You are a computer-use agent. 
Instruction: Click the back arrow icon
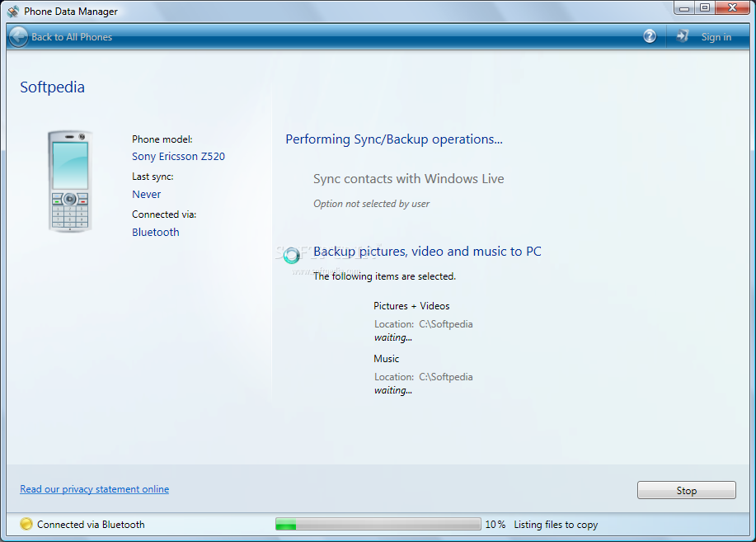18,36
